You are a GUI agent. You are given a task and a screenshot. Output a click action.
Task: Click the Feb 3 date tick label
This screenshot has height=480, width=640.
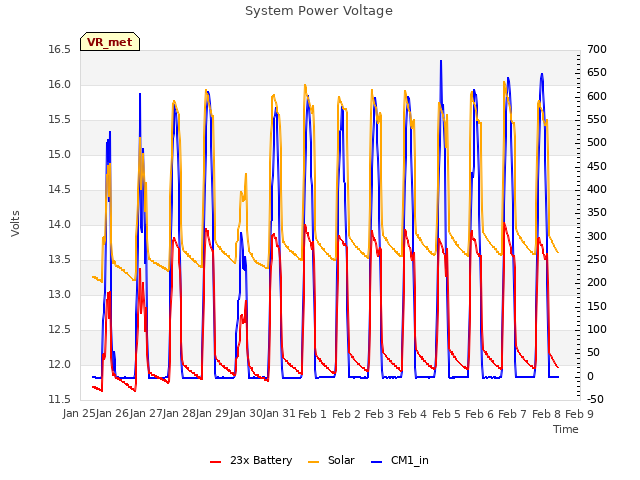click(379, 414)
